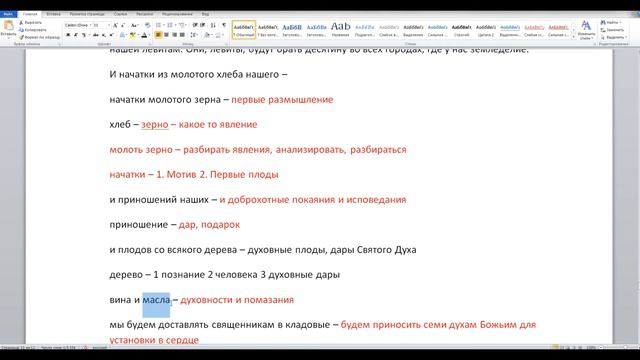Toggle Bold formatting
640x360 pixels.
pyautogui.click(x=68, y=35)
